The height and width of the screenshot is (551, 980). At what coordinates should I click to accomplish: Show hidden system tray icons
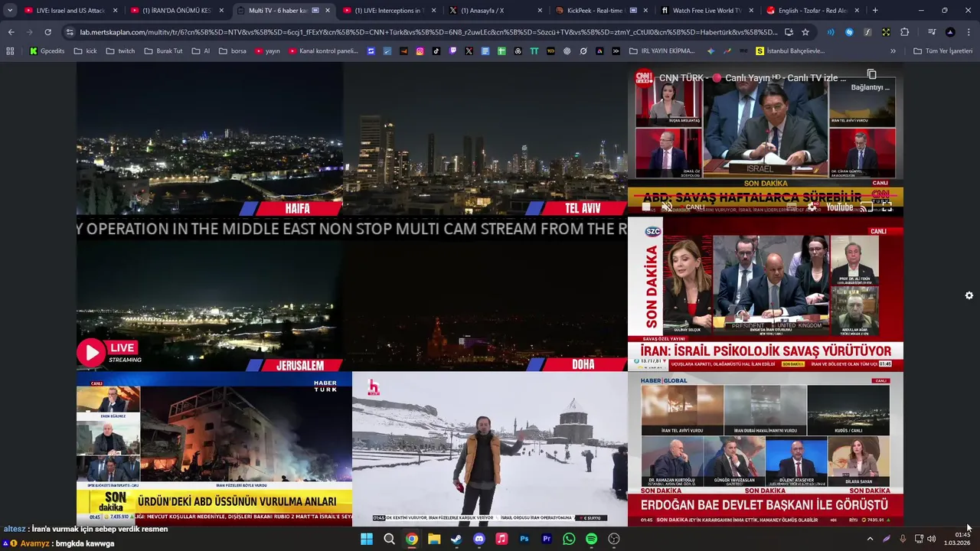pos(870,539)
